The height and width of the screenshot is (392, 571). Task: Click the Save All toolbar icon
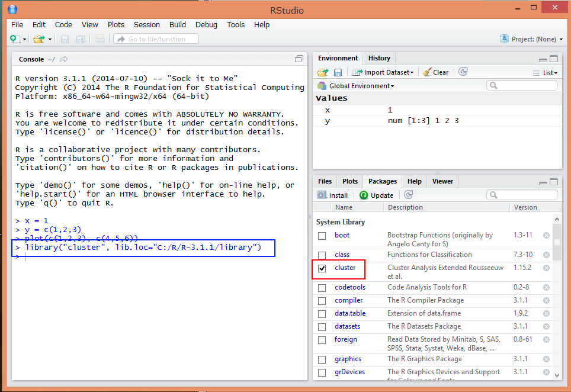[x=80, y=39]
